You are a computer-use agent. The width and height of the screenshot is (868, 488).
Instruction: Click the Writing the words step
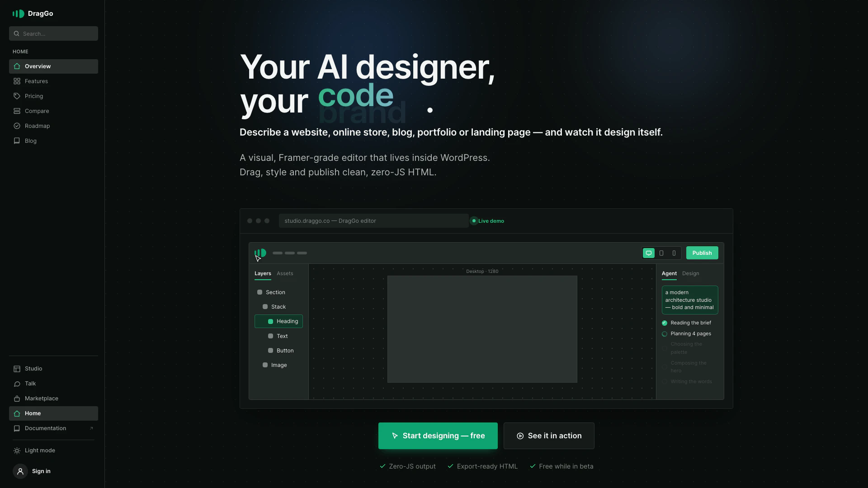(x=691, y=382)
